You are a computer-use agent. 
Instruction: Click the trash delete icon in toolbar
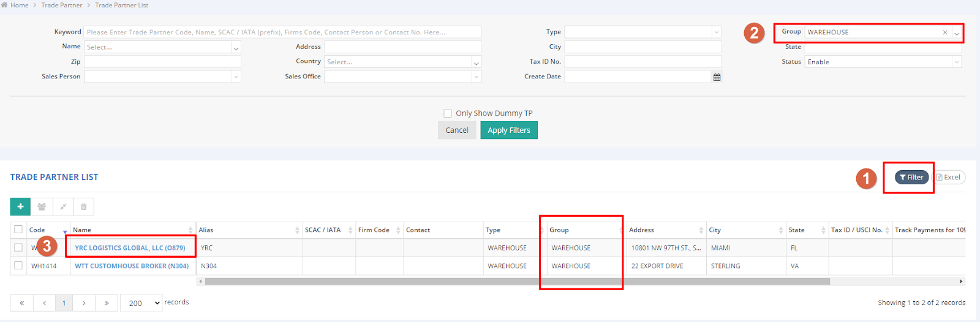[x=84, y=207]
